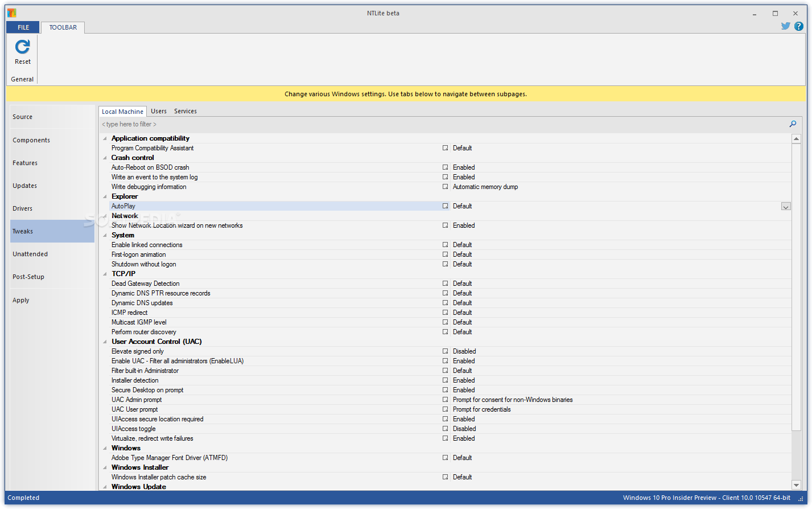Open the Twitter bird icon link
The width and height of the screenshot is (812, 509).
pos(786,26)
